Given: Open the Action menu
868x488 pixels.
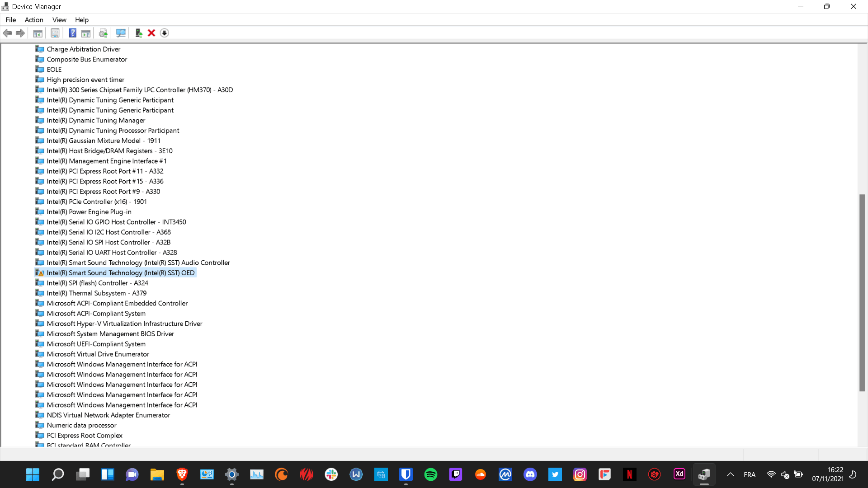Looking at the screenshot, I should [34, 20].
